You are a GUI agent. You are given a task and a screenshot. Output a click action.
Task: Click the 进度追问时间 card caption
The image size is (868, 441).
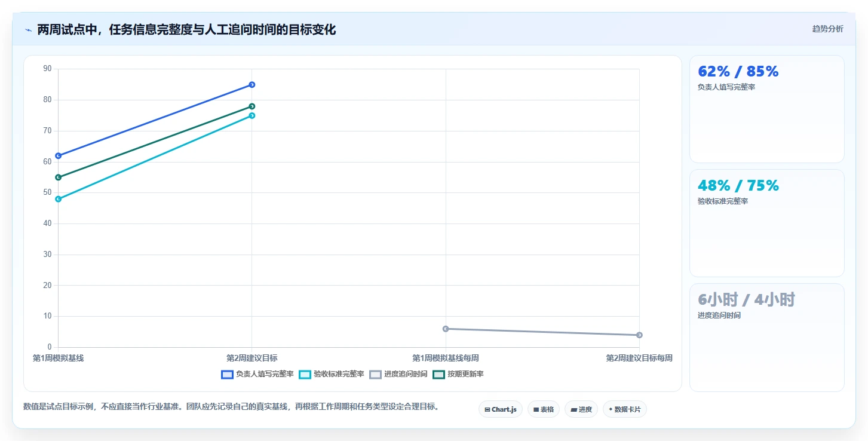[x=719, y=316]
